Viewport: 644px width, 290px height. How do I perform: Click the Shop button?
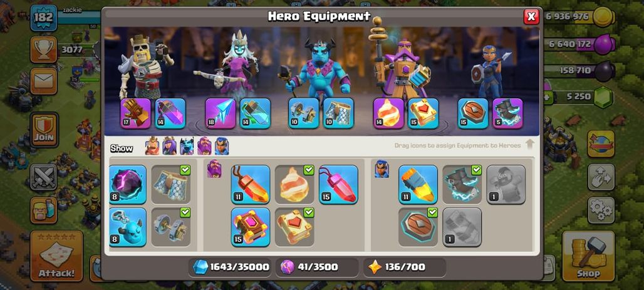click(588, 256)
